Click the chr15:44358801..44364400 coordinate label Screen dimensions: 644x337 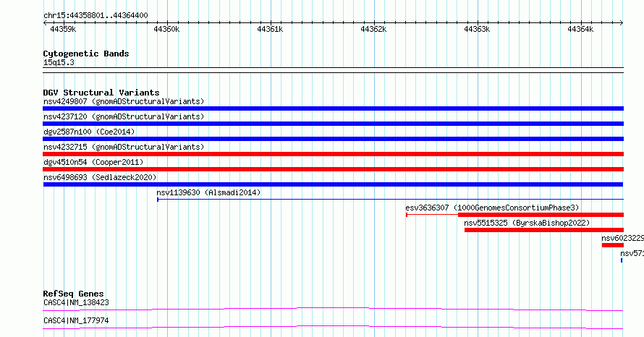(x=96, y=16)
